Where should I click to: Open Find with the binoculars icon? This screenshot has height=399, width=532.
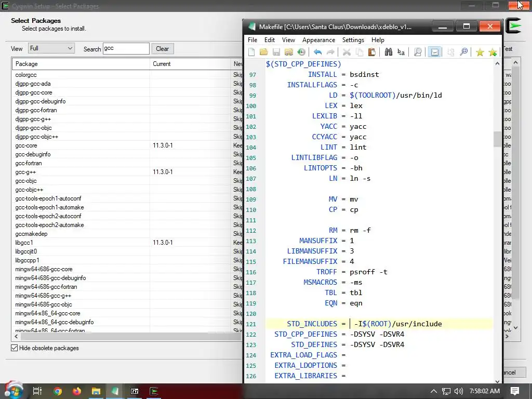tap(389, 52)
